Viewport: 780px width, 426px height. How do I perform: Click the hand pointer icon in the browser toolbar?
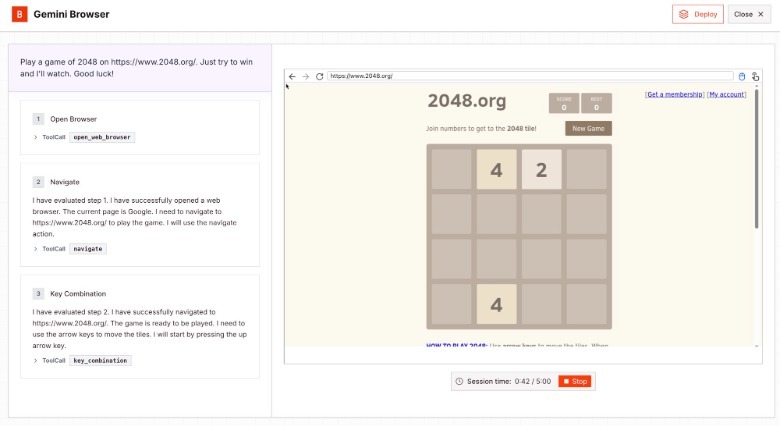click(x=755, y=76)
